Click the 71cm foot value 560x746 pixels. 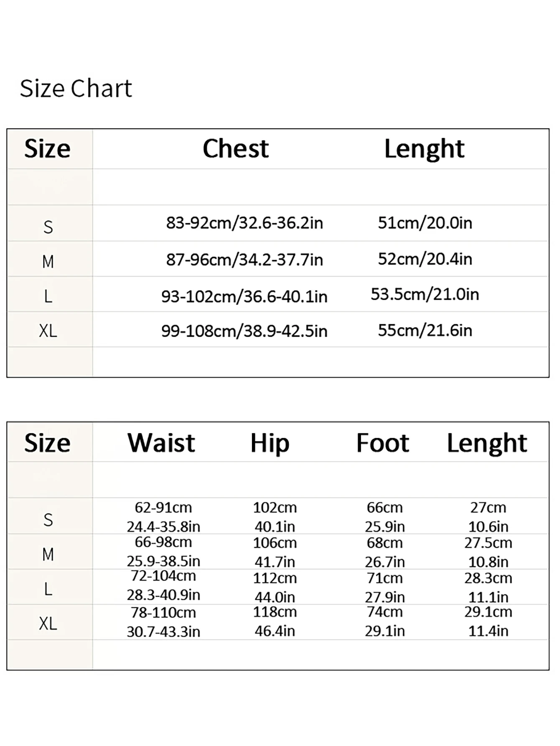384,578
